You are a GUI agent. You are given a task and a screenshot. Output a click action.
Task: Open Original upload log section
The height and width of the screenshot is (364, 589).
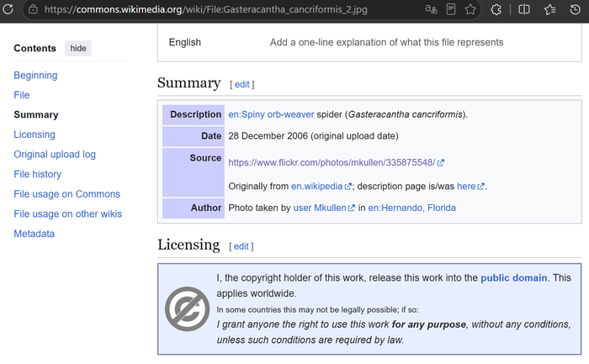pyautogui.click(x=55, y=154)
